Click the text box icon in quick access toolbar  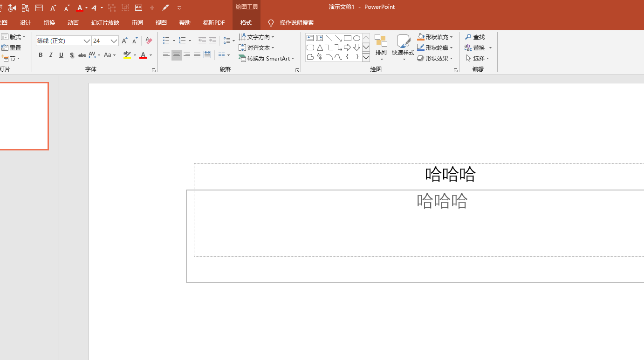pos(138,8)
